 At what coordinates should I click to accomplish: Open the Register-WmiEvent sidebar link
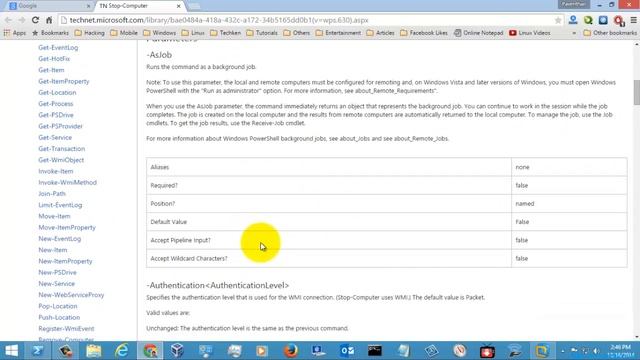click(x=66, y=329)
